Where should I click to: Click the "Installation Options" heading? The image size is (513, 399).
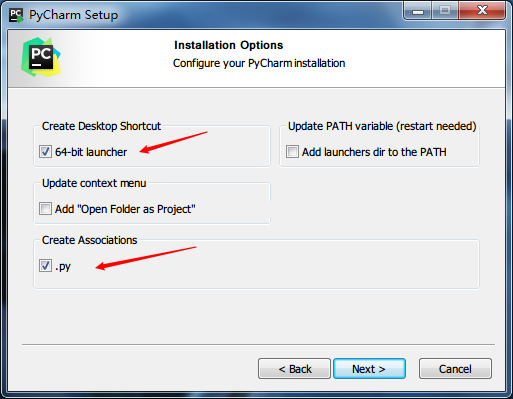pyautogui.click(x=229, y=45)
